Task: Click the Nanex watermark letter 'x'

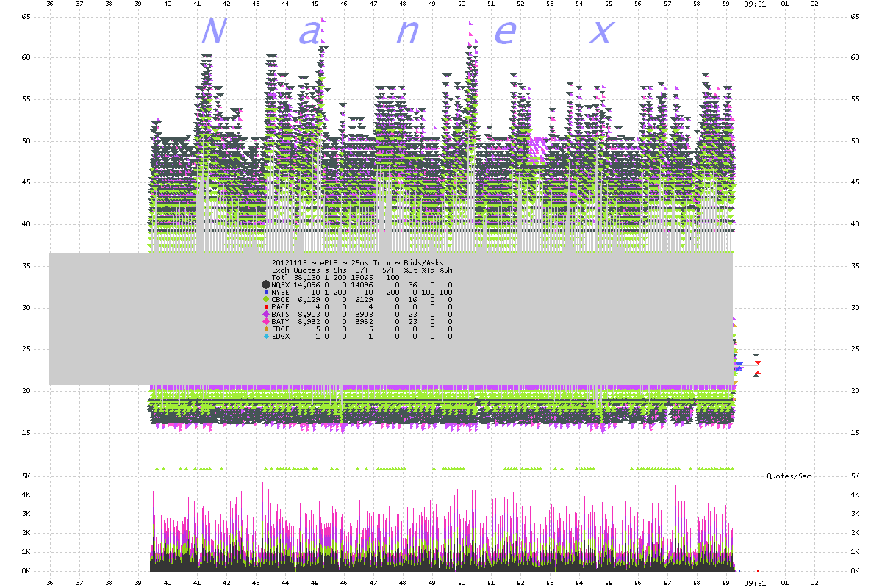Action: [601, 32]
